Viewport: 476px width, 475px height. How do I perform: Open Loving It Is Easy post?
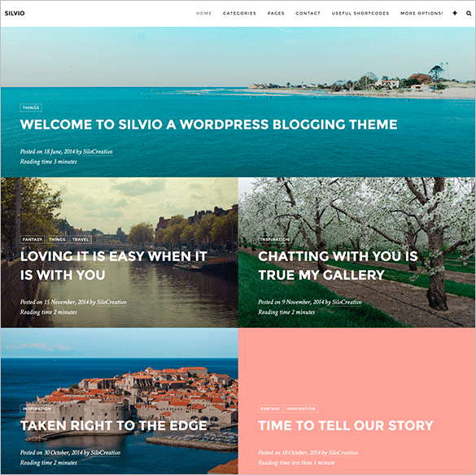click(x=114, y=266)
